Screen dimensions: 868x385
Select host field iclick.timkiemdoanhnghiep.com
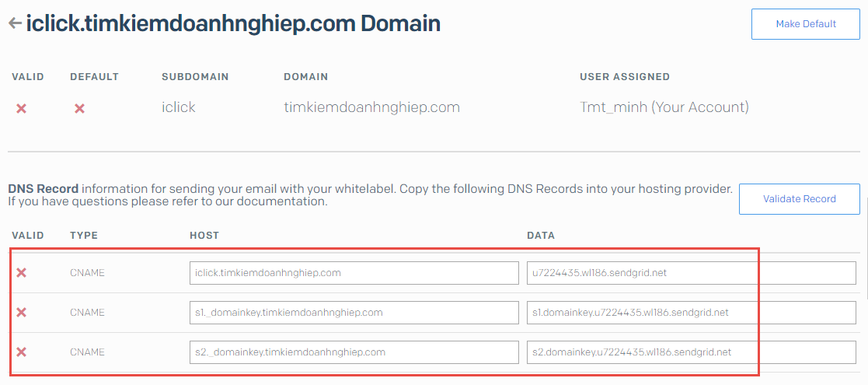pyautogui.click(x=354, y=272)
